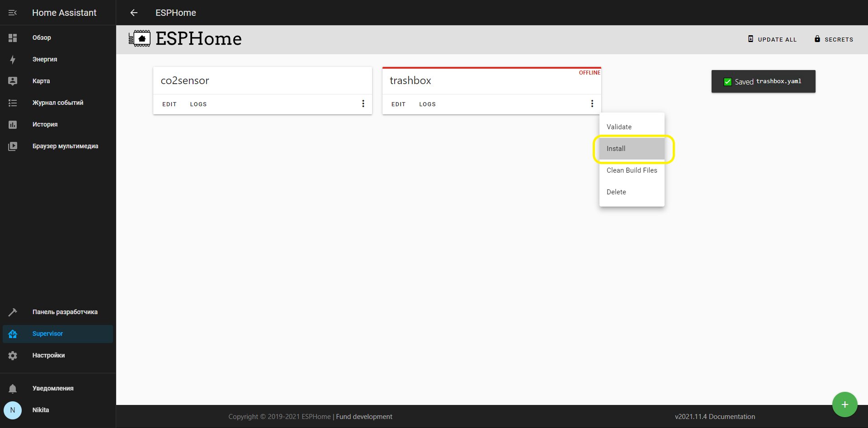Go back using the arrow next to ESPHome
The image size is (868, 428).
pos(134,13)
